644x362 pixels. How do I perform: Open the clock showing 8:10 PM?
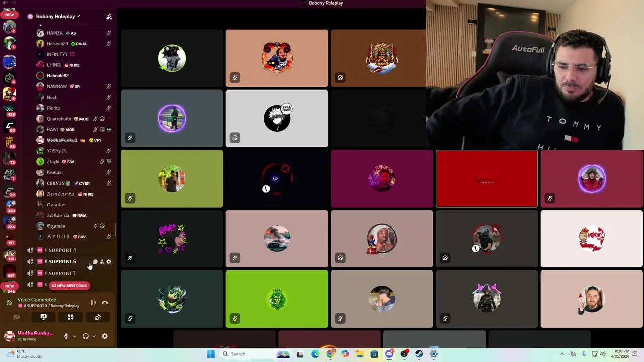pyautogui.click(x=621, y=354)
